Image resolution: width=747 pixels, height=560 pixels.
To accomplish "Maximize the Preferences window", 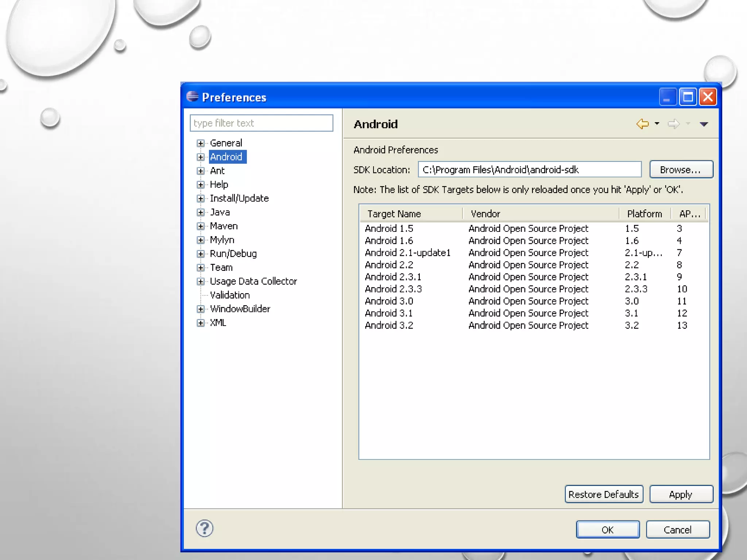I will 688,97.
